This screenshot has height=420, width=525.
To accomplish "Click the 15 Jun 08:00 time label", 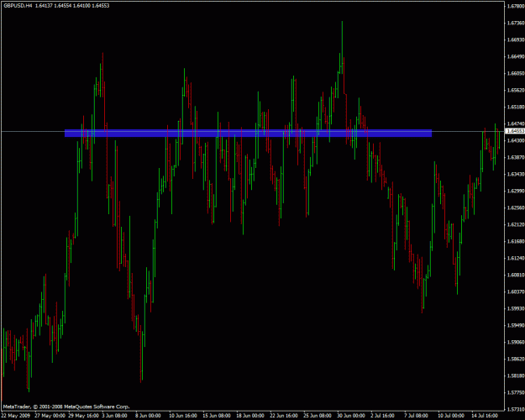I will pos(216,416).
